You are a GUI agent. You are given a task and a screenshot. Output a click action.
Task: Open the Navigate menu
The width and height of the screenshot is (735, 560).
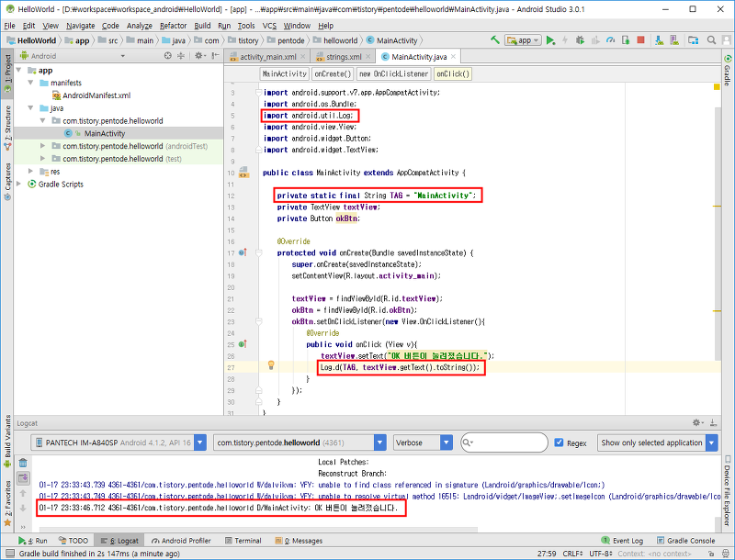[x=80, y=26]
